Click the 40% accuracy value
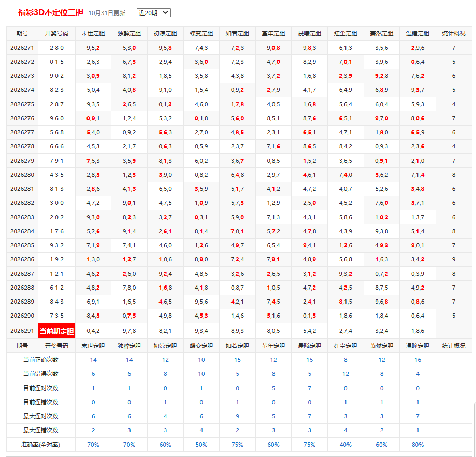Screen dimensions: 476x457 coord(345,445)
